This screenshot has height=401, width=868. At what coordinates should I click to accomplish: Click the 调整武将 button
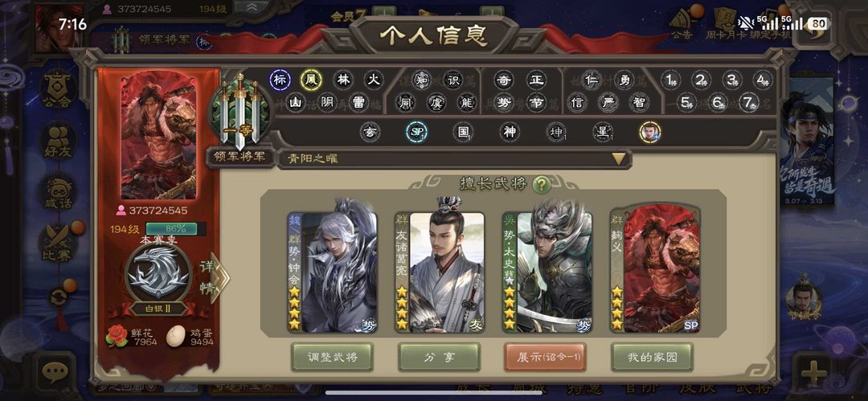tap(332, 358)
